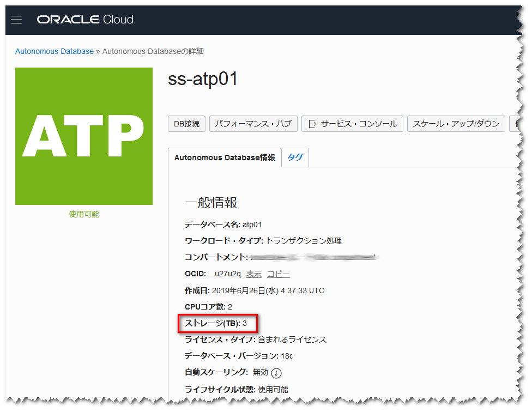Click the 作成日 date value
The image size is (532, 412).
click(268, 290)
